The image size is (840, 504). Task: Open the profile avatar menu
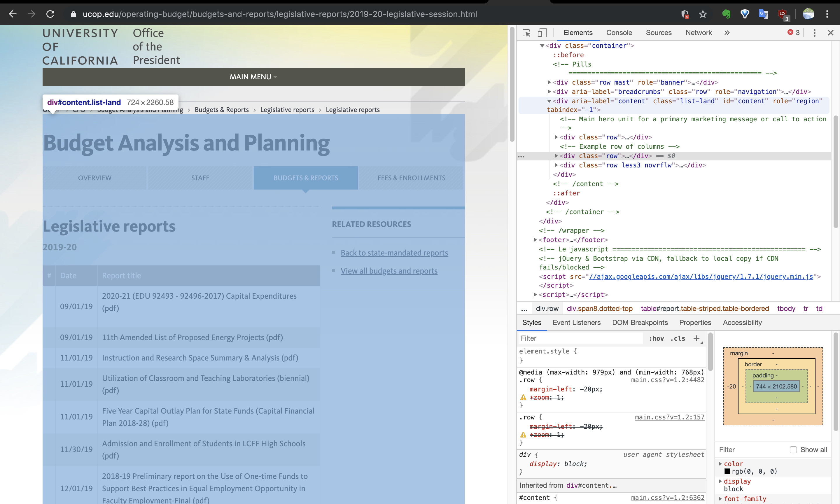[x=808, y=14]
